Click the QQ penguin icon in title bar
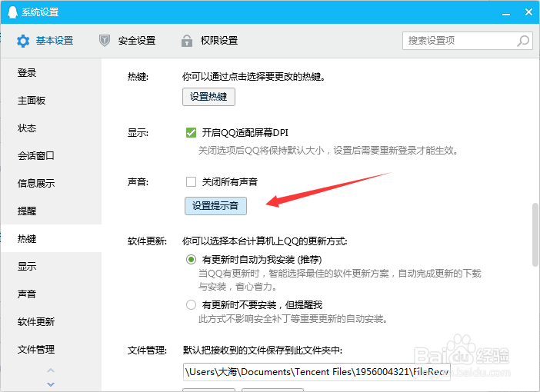540x392 pixels. coord(12,12)
